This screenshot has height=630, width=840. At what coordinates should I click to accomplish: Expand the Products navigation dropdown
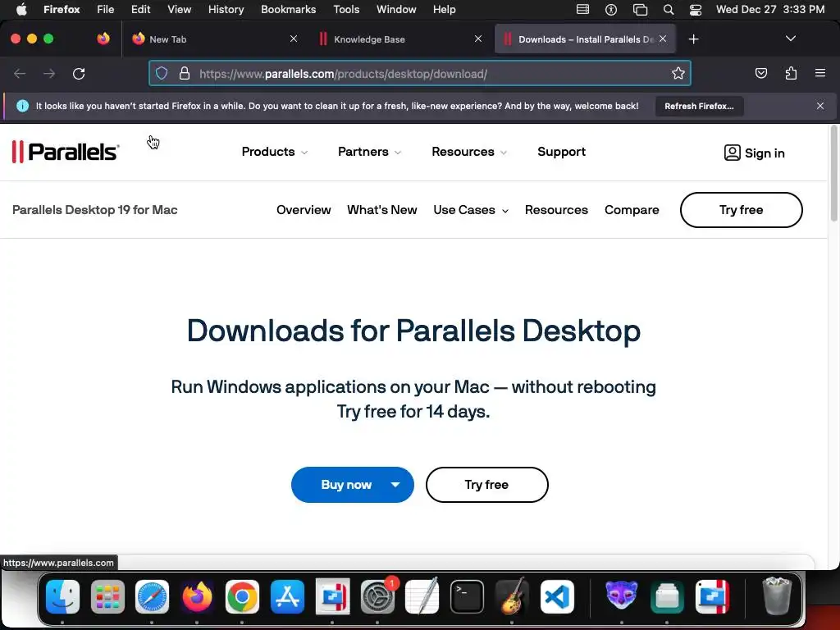[x=274, y=152]
